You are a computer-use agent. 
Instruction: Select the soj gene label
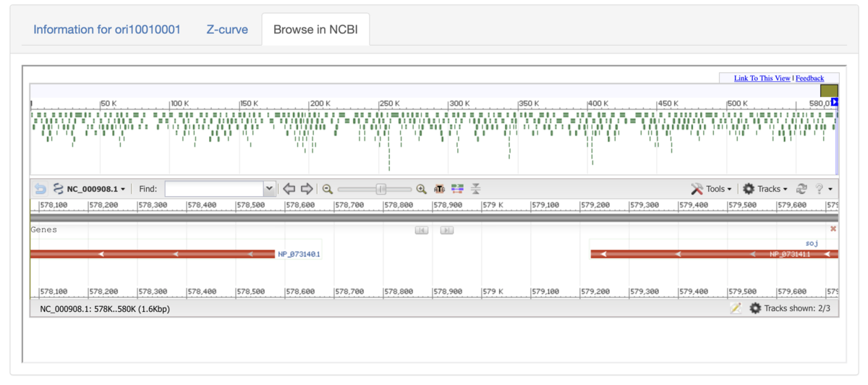[x=812, y=244]
